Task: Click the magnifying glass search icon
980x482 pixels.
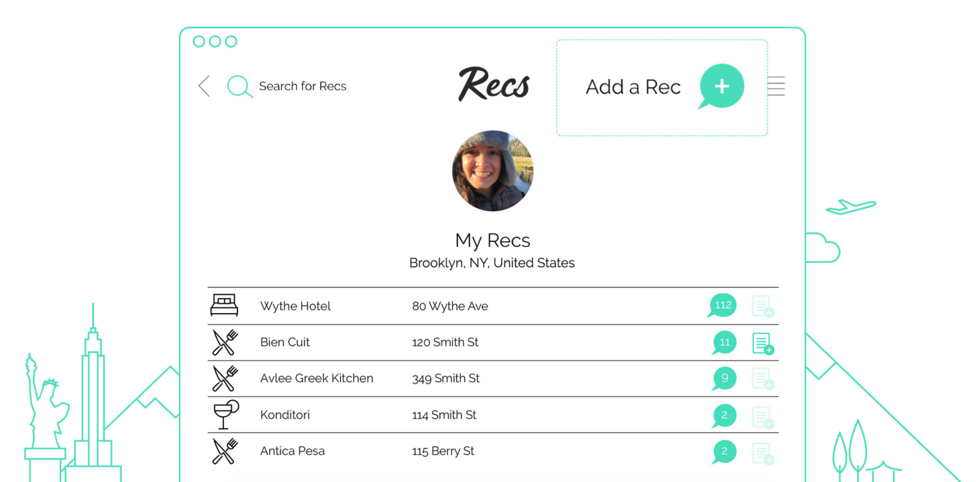Action: 239,86
